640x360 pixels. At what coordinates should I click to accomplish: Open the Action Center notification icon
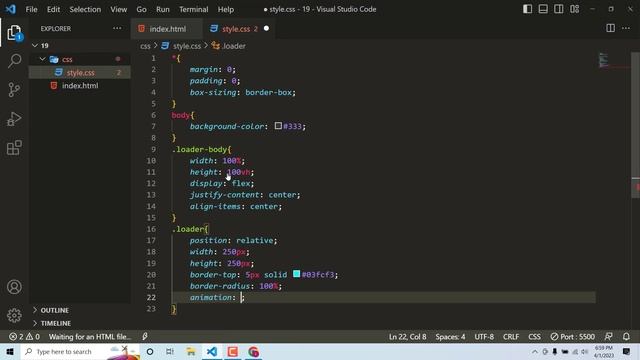[626, 351]
